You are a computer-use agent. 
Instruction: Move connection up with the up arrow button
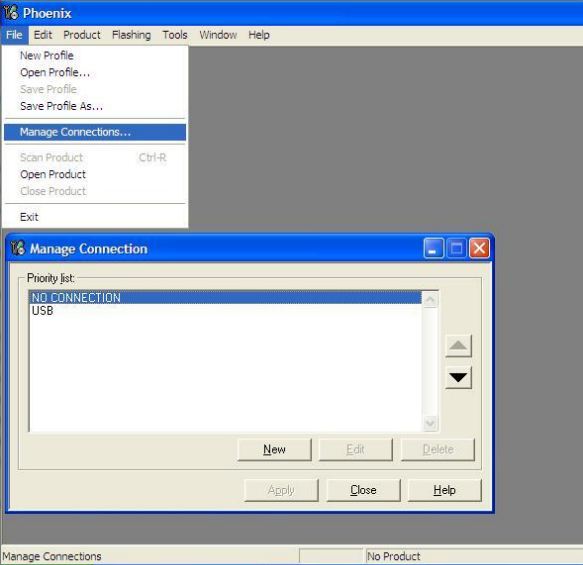458,346
